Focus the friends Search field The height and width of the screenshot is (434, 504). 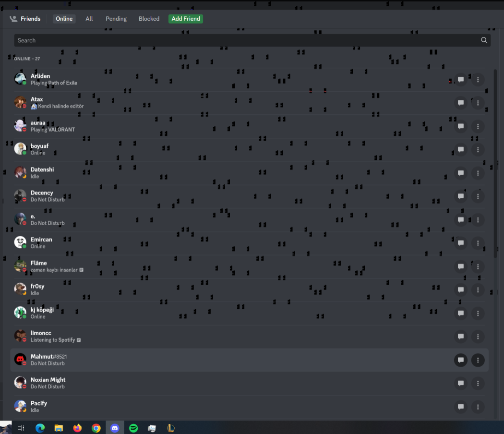tap(252, 40)
